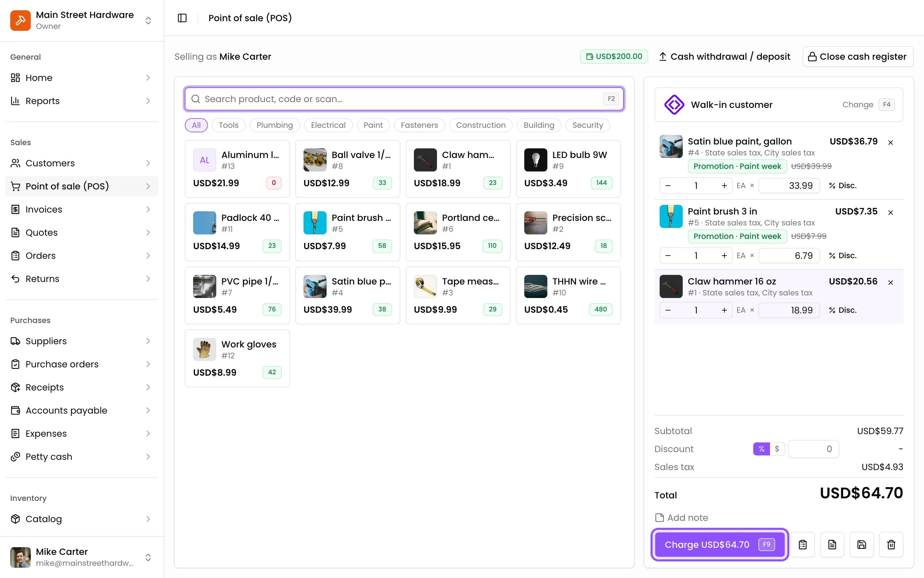924x578 pixels.
Task: Switch discount mode to dollar amount
Action: click(777, 448)
